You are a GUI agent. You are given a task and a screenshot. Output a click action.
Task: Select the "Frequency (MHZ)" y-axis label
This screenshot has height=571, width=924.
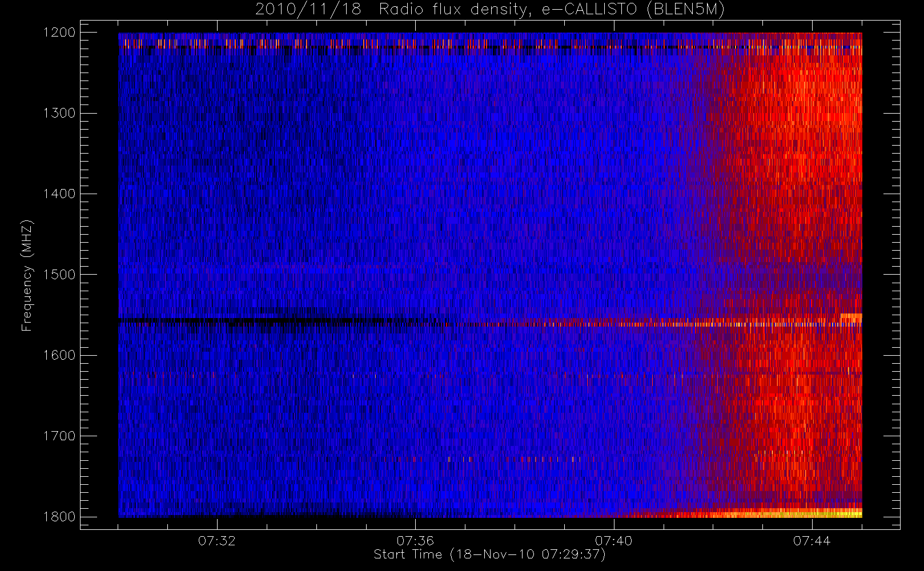pos(27,275)
